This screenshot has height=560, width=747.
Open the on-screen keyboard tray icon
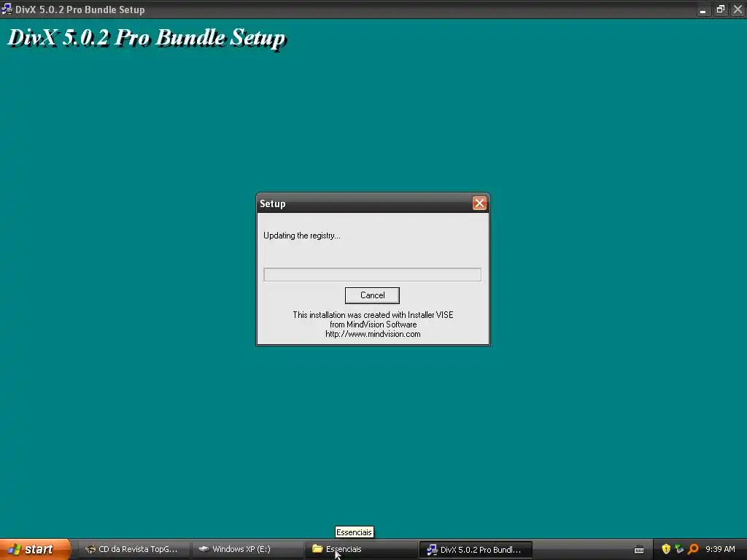point(639,550)
